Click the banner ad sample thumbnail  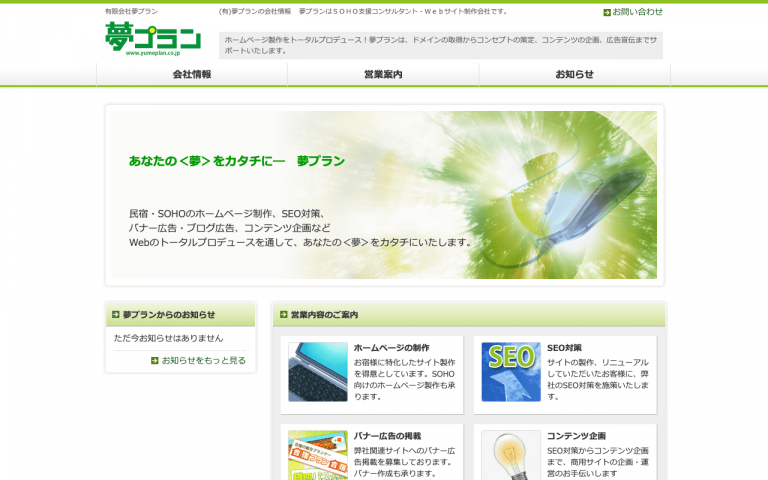click(x=318, y=455)
